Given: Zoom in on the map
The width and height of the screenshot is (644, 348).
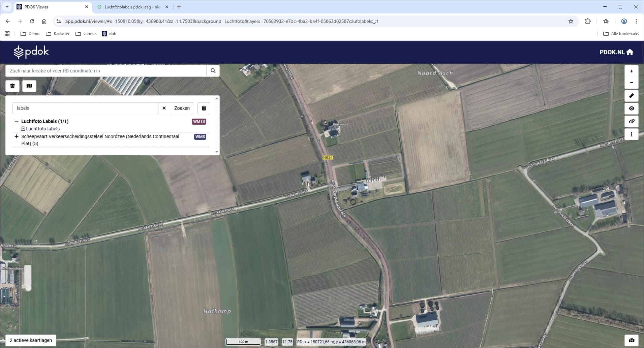Looking at the screenshot, I should coord(631,71).
